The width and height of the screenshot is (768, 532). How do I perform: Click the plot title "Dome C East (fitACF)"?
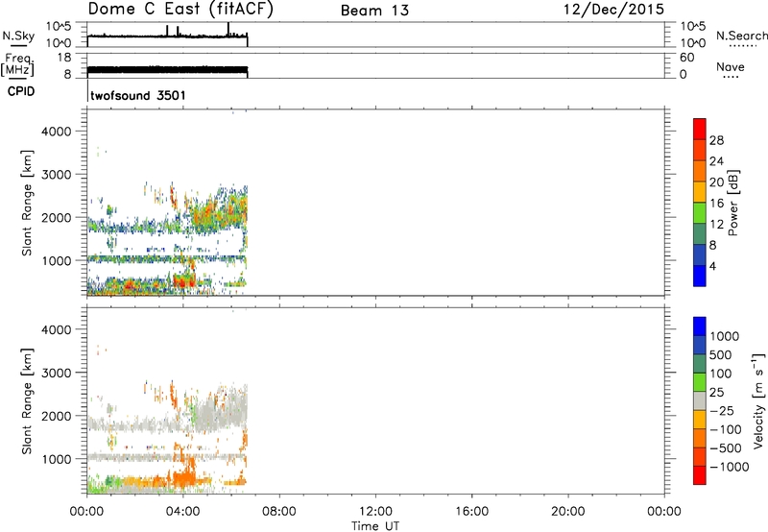point(180,10)
